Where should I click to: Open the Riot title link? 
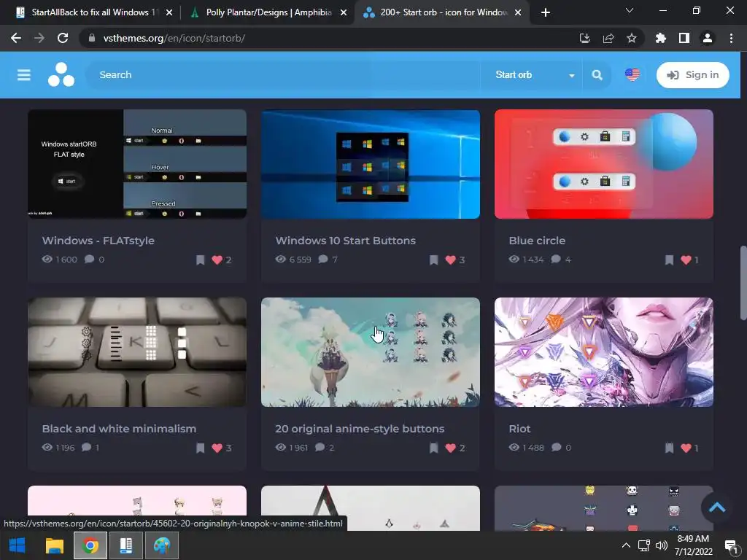click(x=519, y=429)
